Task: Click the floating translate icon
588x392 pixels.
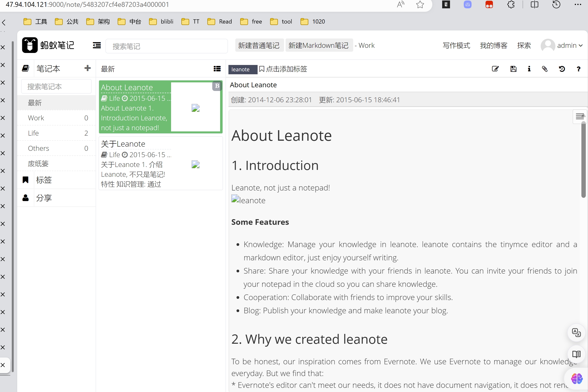Action: 576,332
